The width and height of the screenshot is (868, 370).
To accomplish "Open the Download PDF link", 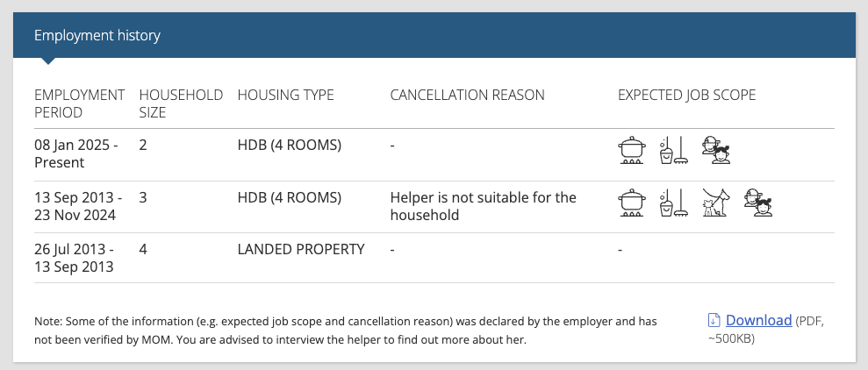I will tap(758, 320).
